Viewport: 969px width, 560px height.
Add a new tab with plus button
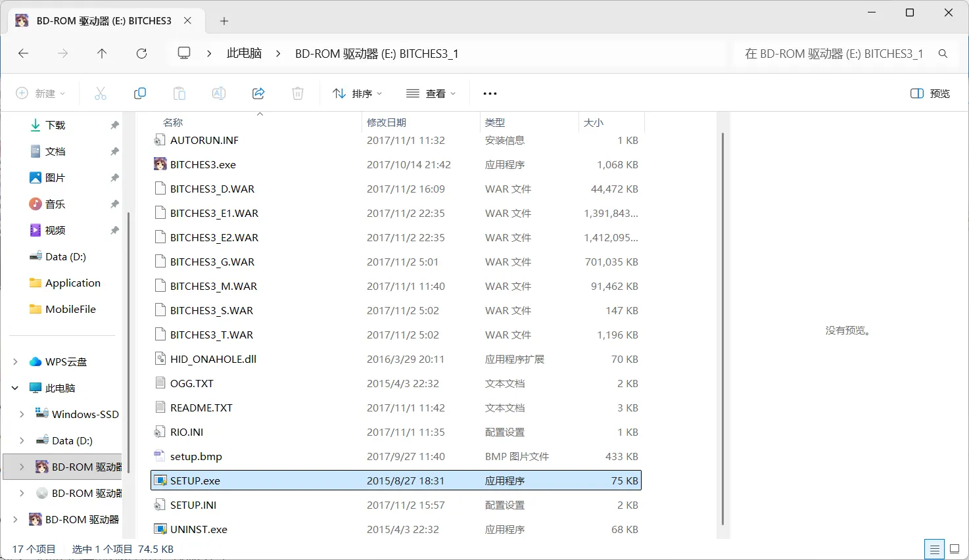(224, 21)
